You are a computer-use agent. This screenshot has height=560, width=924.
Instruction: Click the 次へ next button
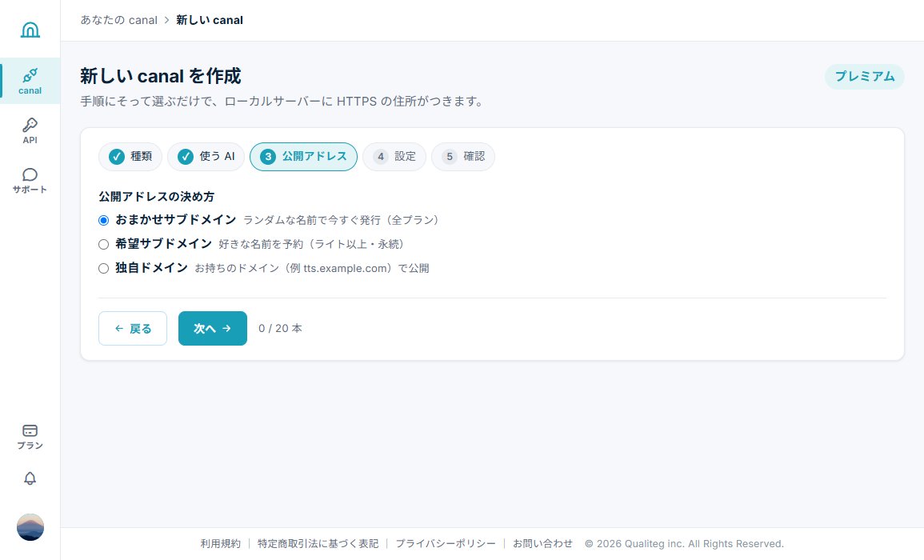pos(213,328)
